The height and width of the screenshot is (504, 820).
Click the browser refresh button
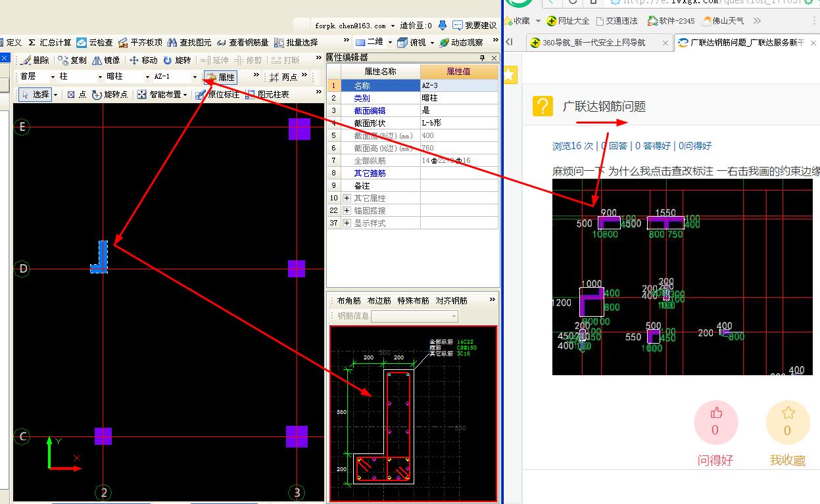(571, 2)
